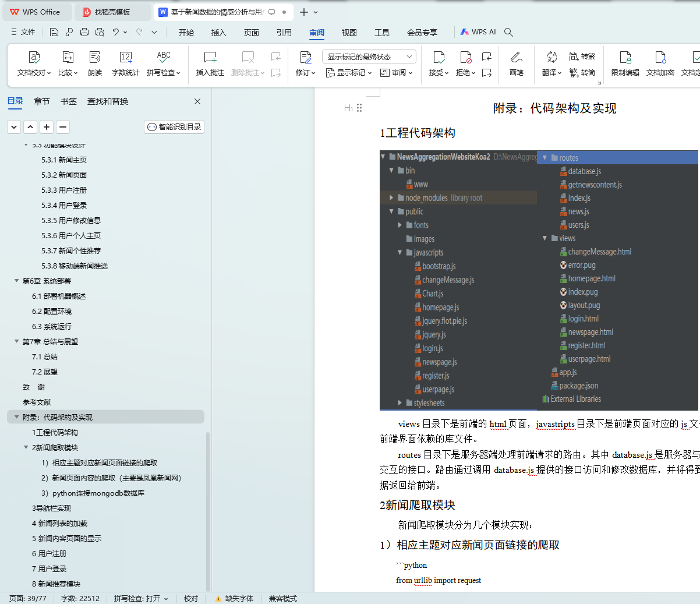Insert a comment with 插入批注
The image size is (700, 604).
210,64
